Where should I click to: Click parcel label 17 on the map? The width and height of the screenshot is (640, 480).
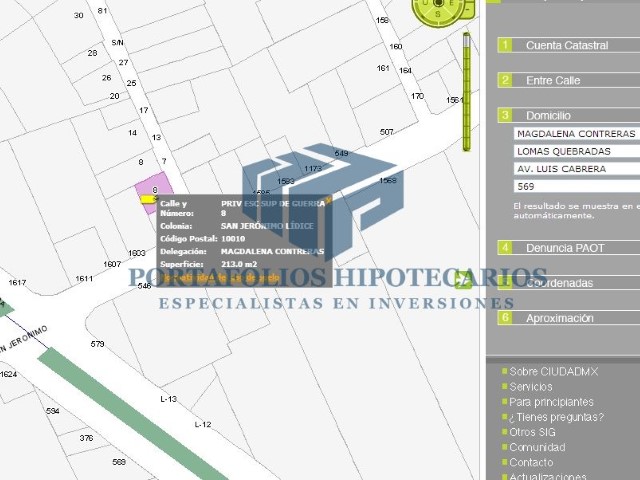[144, 110]
